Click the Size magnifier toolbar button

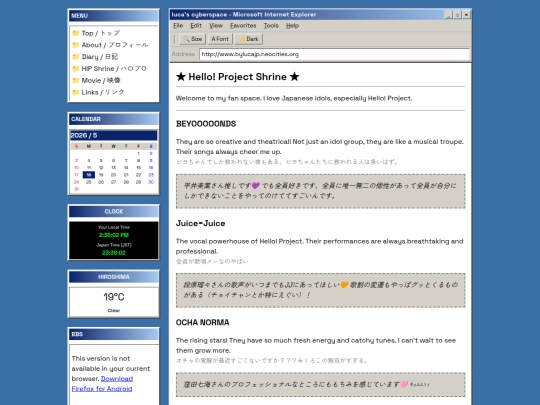(193, 39)
